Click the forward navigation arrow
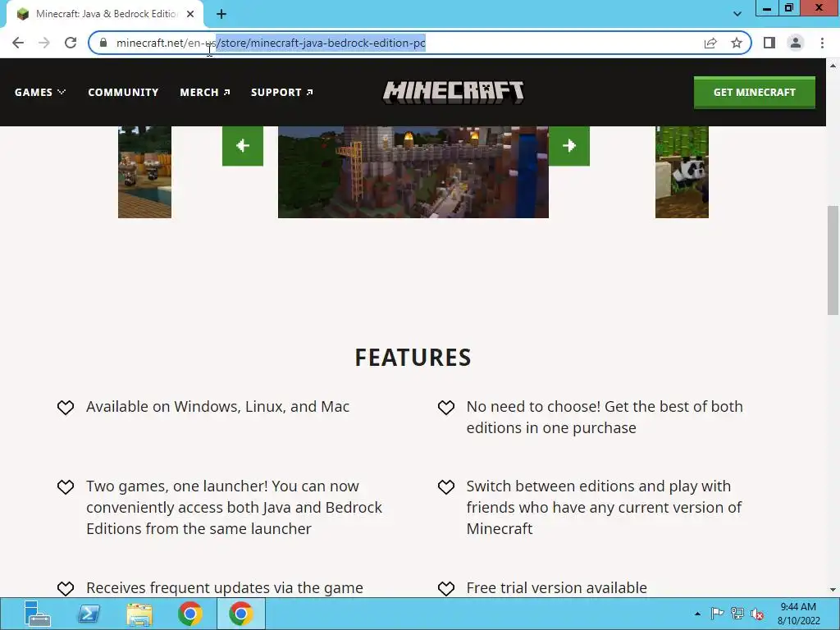 [44, 43]
